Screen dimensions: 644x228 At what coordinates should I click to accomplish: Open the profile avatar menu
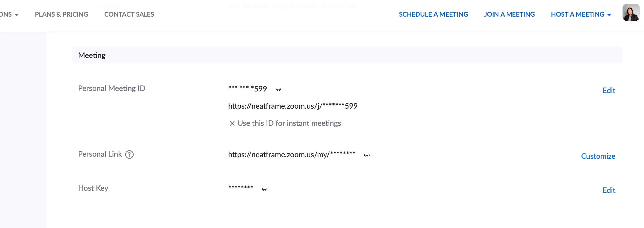(631, 13)
